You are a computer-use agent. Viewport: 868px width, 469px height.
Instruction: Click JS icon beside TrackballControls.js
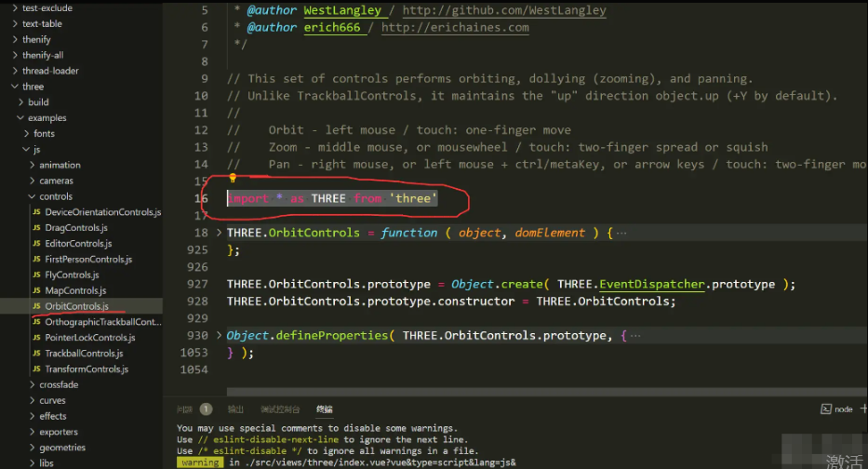point(36,354)
